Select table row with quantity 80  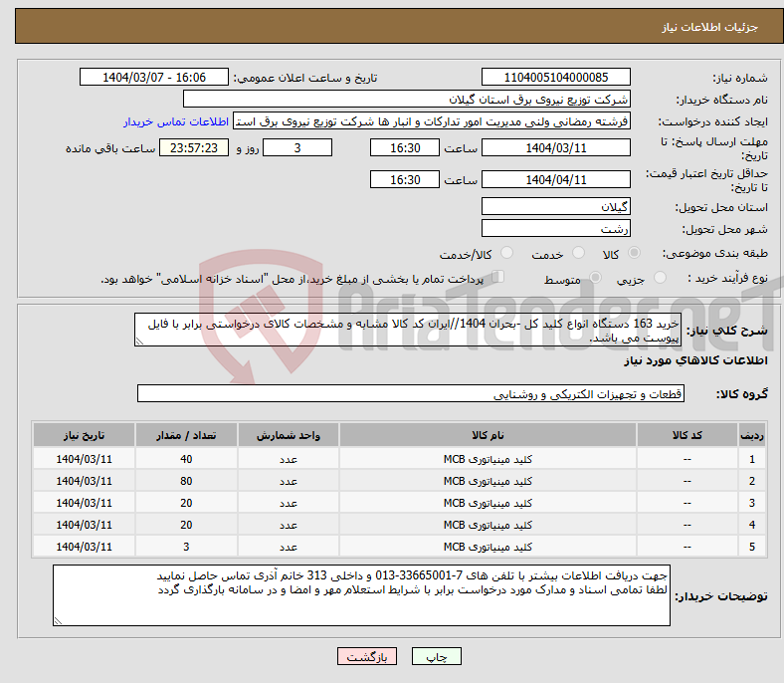click(x=398, y=481)
